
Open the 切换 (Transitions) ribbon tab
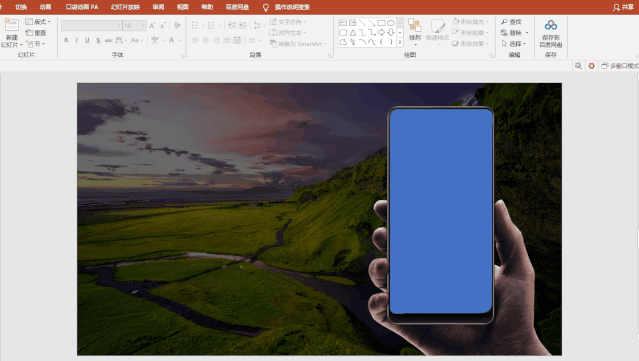pos(21,7)
